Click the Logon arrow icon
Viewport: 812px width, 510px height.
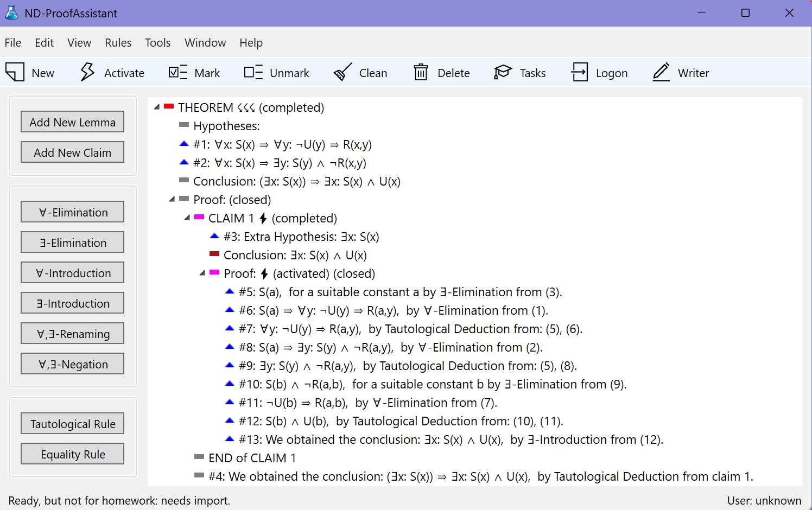(x=579, y=72)
